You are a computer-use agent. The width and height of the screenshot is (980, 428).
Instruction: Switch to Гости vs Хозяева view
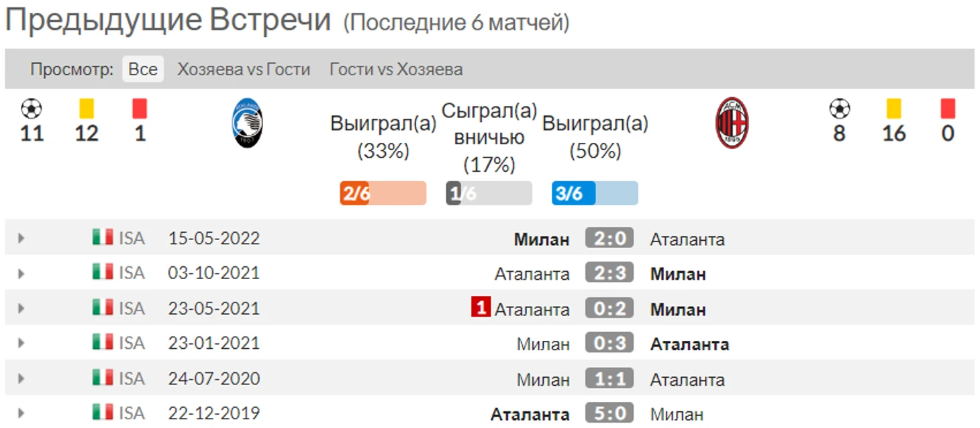tap(396, 69)
